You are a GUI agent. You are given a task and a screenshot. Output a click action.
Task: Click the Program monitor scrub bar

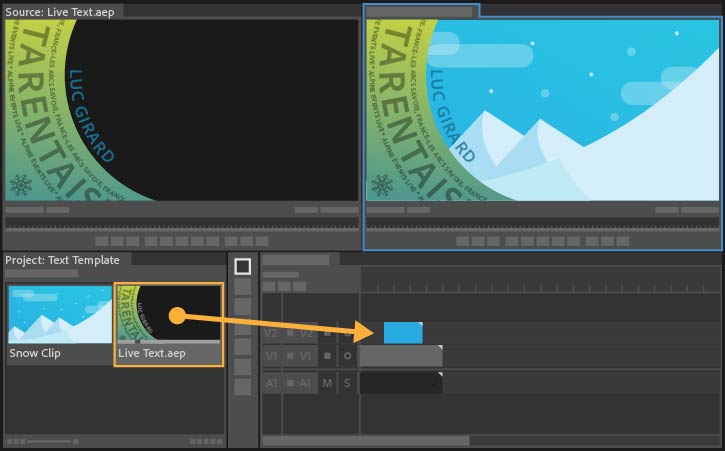point(543,223)
